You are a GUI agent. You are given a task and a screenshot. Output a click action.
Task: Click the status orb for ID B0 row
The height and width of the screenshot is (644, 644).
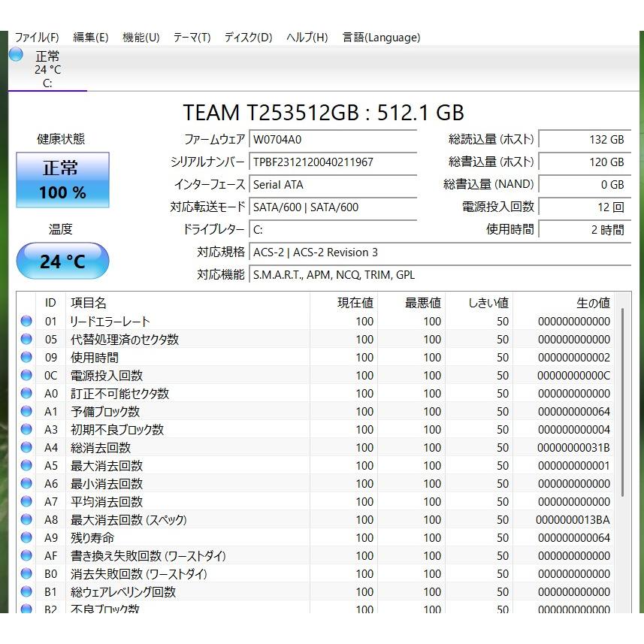point(26,573)
